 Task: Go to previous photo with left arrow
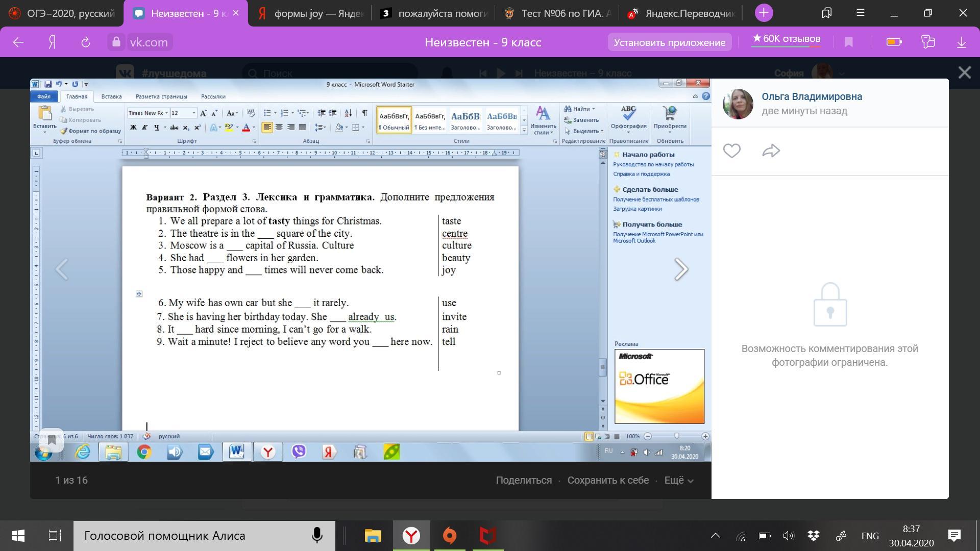click(61, 269)
